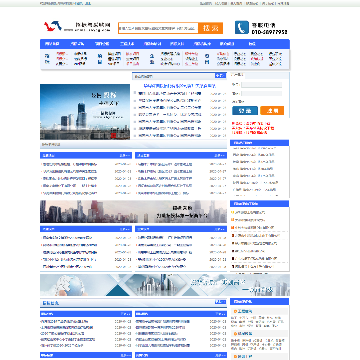The width and height of the screenshot is (360, 360).
Task: Click the blue login button
Action: [245, 111]
